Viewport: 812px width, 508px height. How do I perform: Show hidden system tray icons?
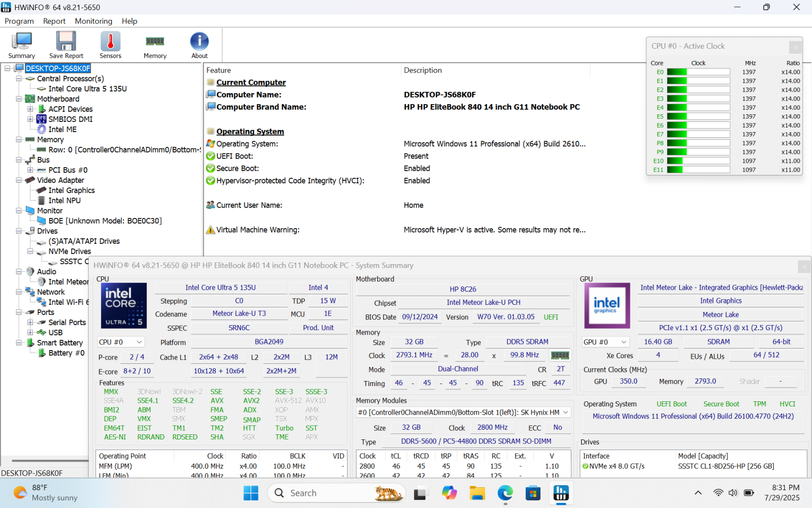pos(698,493)
